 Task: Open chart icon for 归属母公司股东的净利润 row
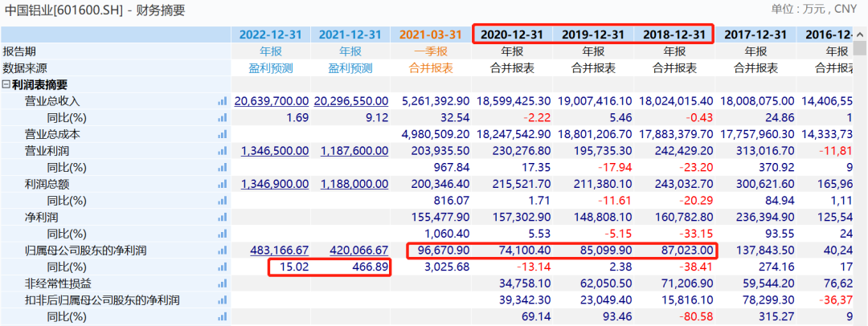click(223, 251)
